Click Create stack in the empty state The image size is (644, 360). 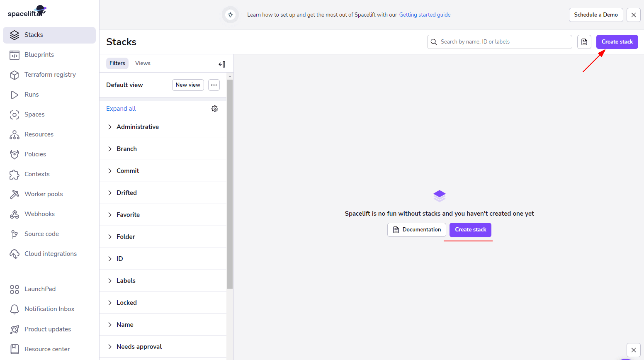pyautogui.click(x=470, y=229)
